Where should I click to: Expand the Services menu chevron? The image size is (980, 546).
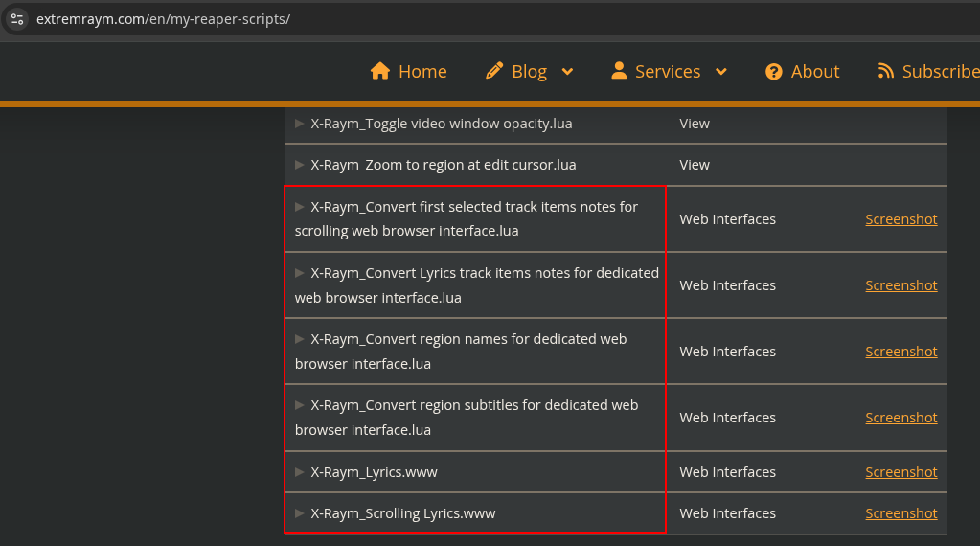tap(720, 72)
